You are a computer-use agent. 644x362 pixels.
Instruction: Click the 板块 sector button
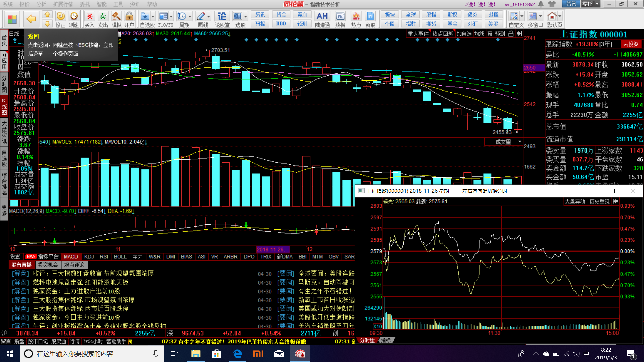[390, 15]
